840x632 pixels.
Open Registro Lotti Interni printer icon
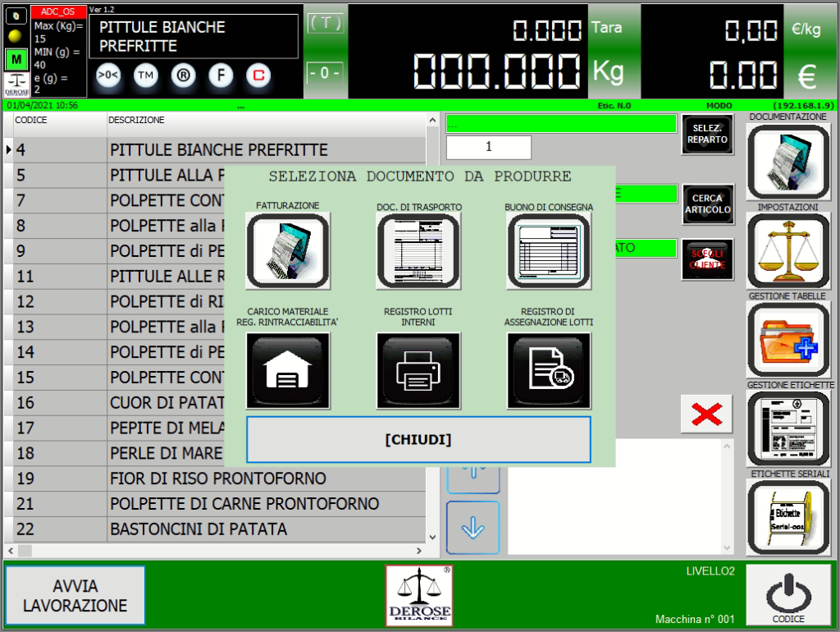click(x=418, y=370)
